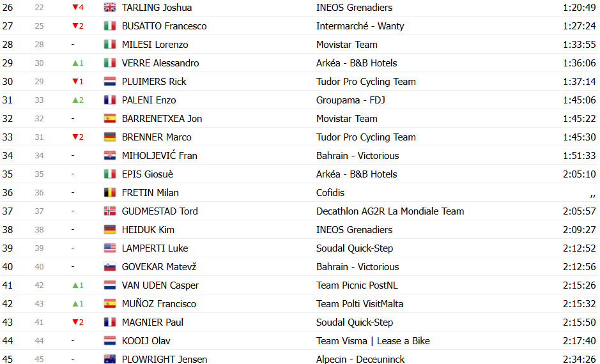Click the German flag next to HEIDUK Kim
The height and width of the screenshot is (364, 600).
110,229
